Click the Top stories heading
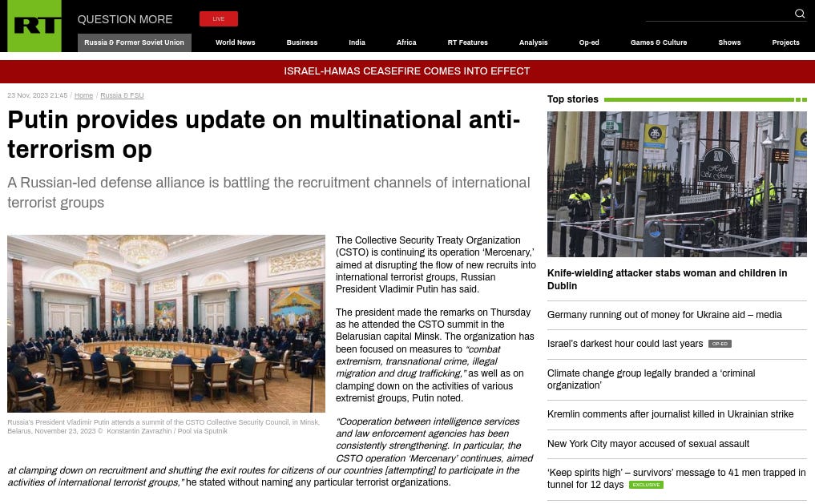Image resolution: width=815 pixels, height=504 pixels. point(572,99)
